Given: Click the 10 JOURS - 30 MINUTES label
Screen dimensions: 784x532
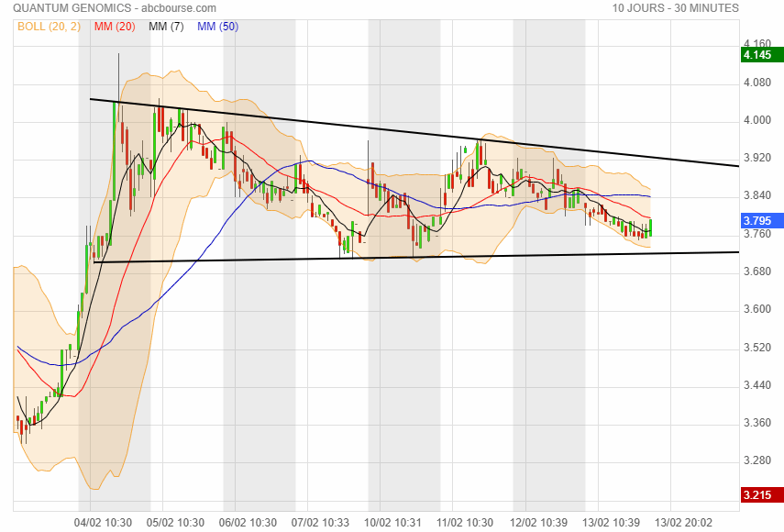Looking at the screenshot, I should pos(676,8).
